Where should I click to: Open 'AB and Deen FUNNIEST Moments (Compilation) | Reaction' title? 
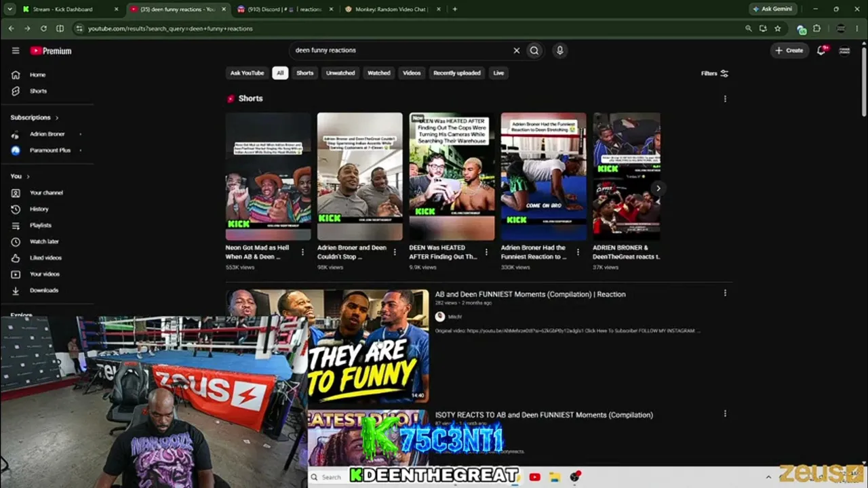click(530, 294)
